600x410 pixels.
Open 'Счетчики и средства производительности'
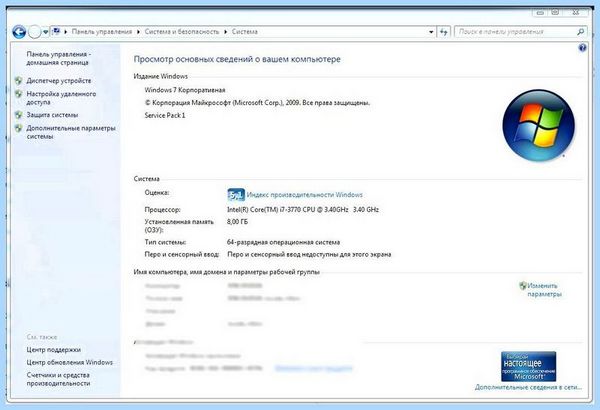coord(59,379)
